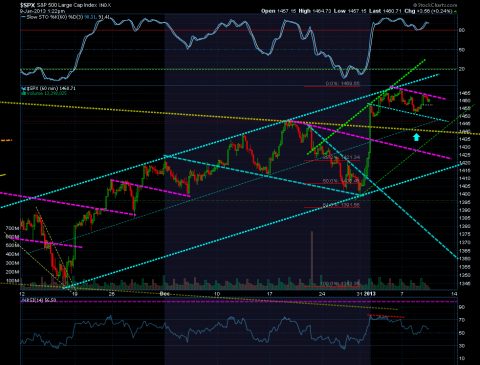Viewport: 480px width, 365px height.
Task: Click the green Volume legend label
Action: [44, 93]
